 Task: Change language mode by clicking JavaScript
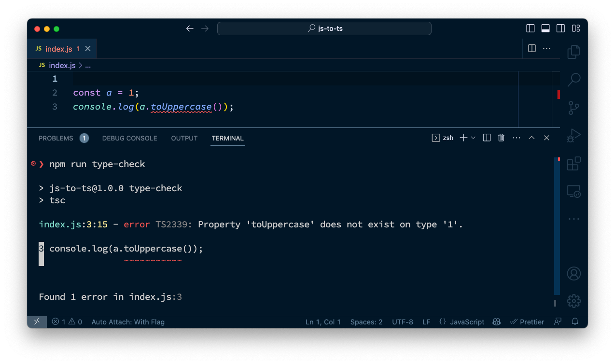(467, 322)
